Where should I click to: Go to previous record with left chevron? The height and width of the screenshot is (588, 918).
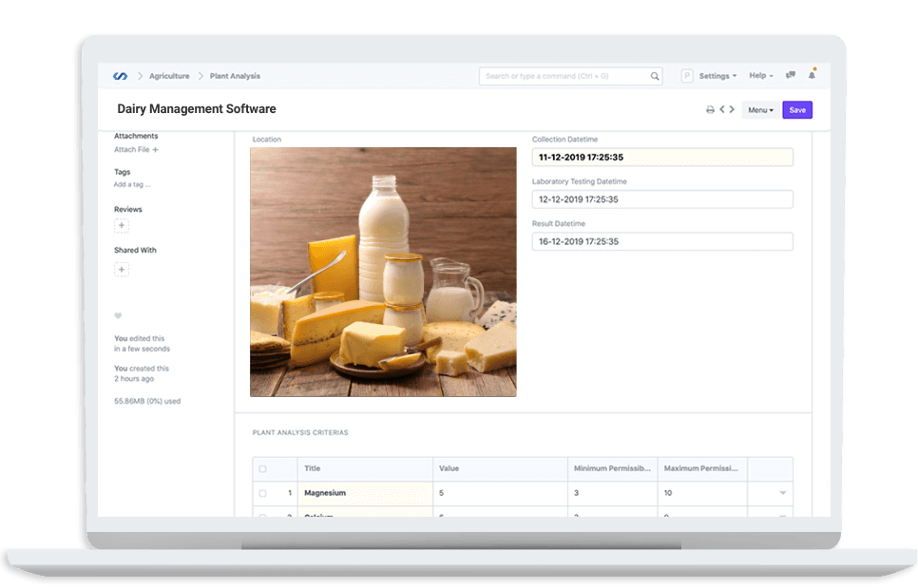tap(722, 109)
